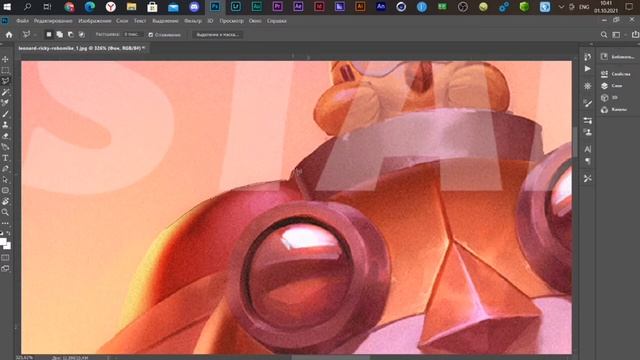Open the workspace switcher icon
The image size is (640, 360).
pyautogui.click(x=616, y=35)
